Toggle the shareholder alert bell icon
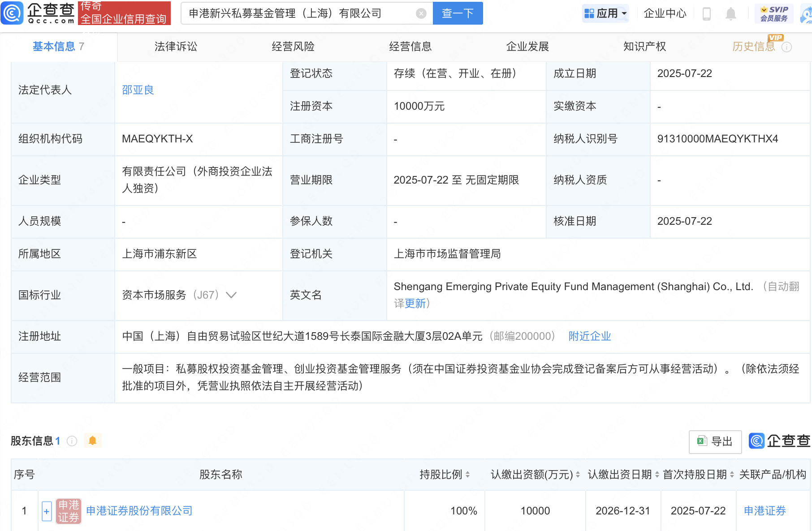Screen dimensions: 812x531 point(93,441)
